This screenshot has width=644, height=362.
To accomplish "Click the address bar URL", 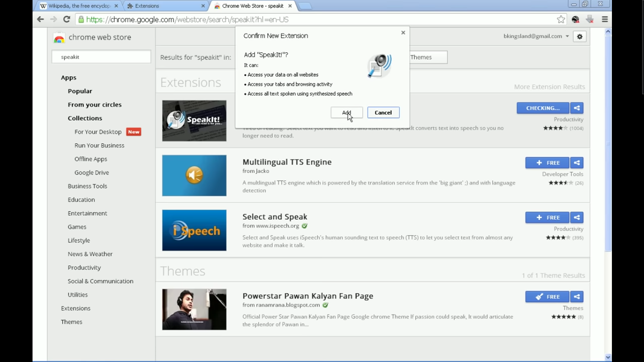I will (187, 19).
